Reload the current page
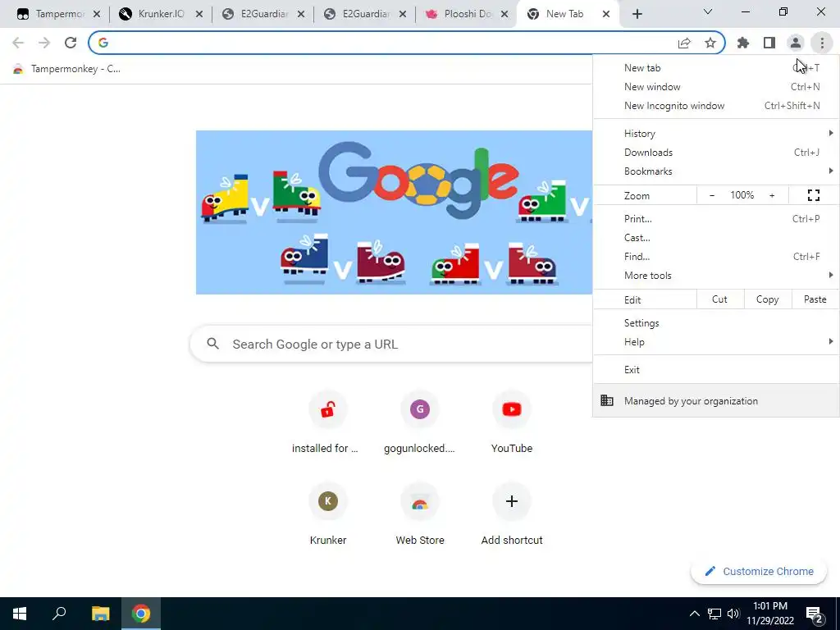840x630 pixels. [71, 43]
